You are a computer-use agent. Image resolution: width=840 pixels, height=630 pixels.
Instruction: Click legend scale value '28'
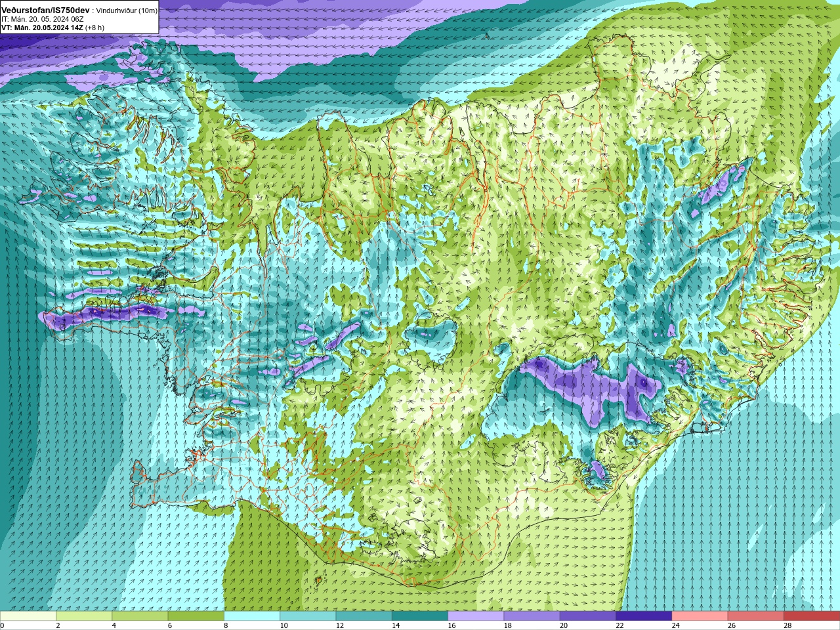[787, 625]
